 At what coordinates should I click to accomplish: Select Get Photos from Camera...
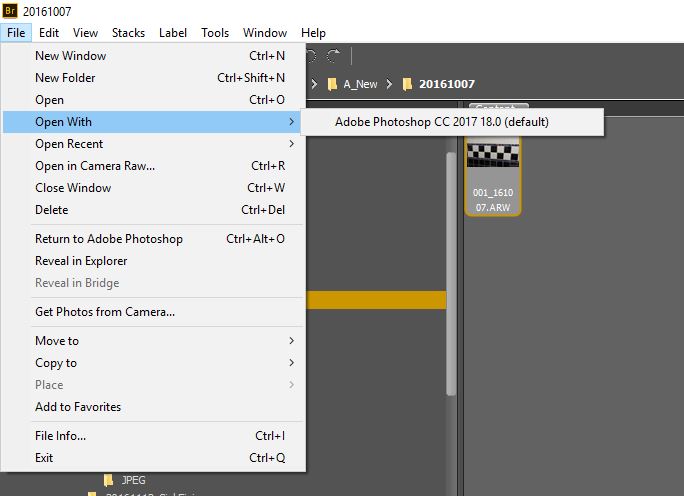(154, 312)
